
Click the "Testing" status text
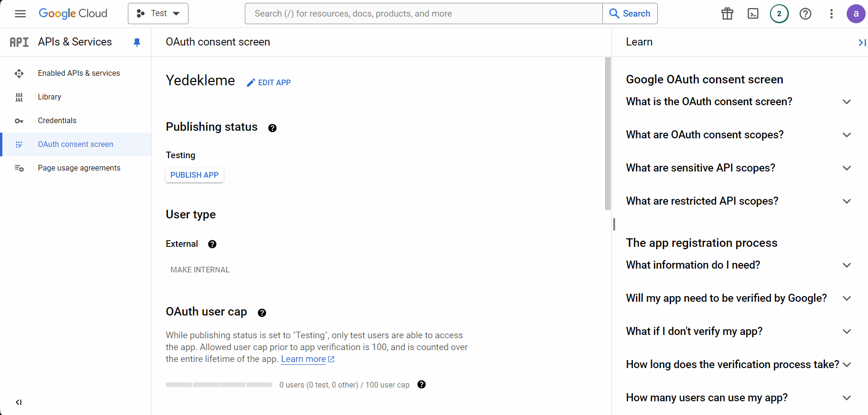coord(180,155)
